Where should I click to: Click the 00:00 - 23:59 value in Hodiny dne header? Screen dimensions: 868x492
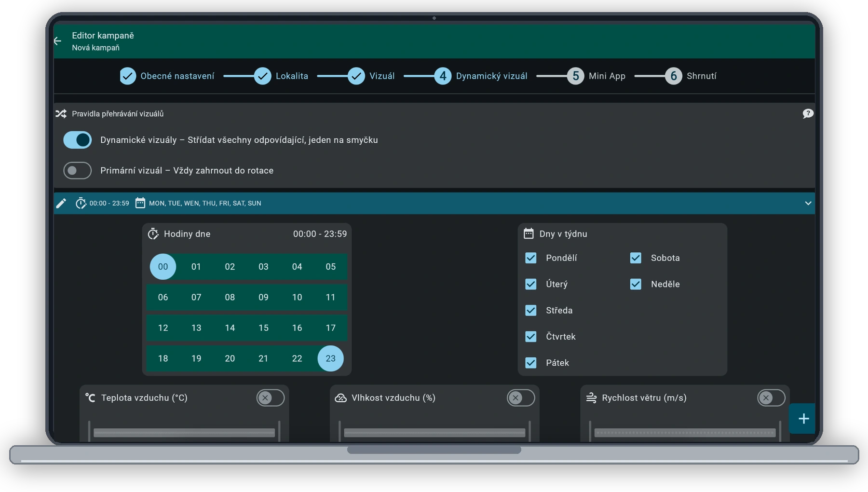pos(320,234)
